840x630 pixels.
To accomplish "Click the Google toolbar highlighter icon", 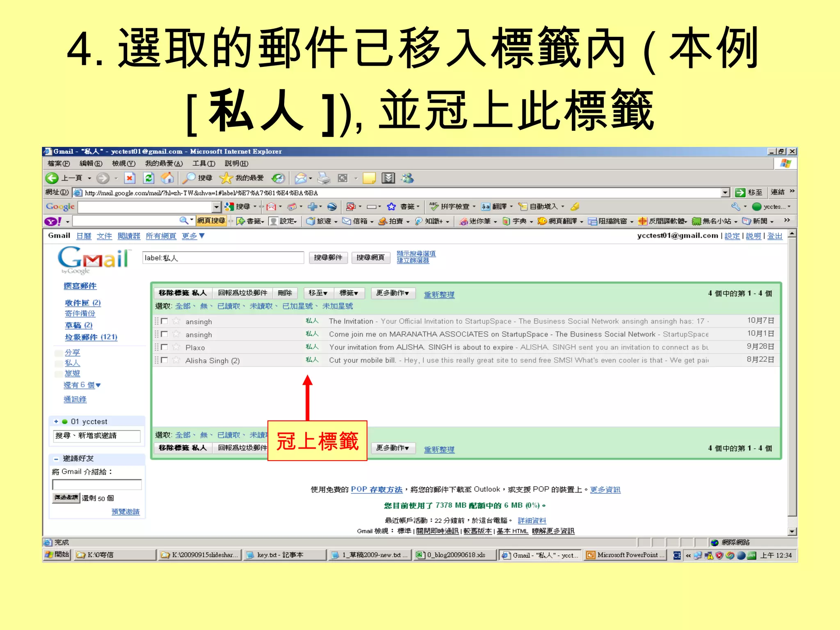I will 575,206.
